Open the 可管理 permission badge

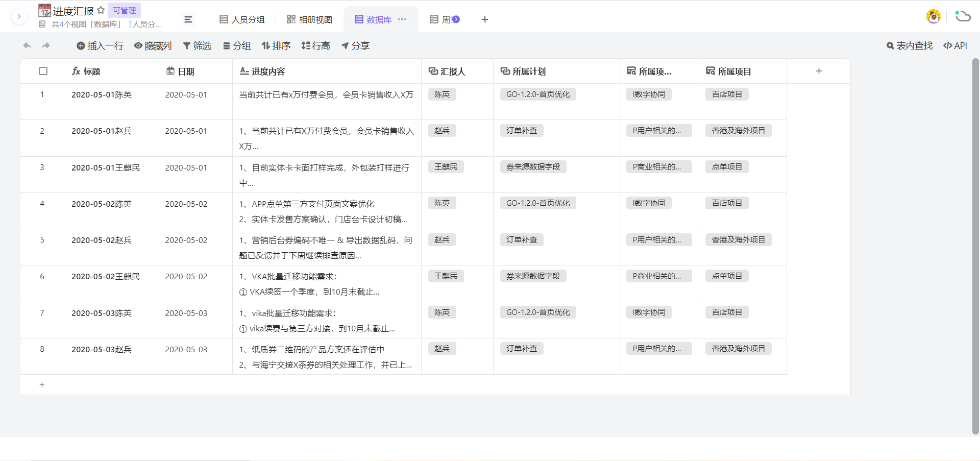[125, 10]
